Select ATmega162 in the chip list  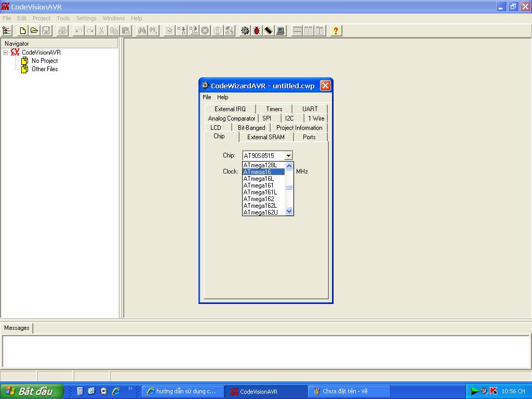(x=263, y=199)
